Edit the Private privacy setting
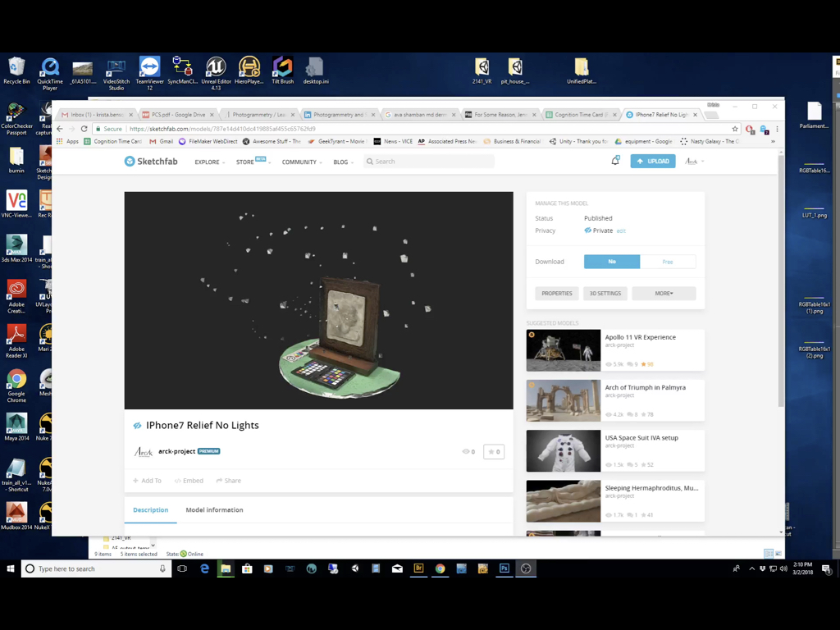 [621, 231]
